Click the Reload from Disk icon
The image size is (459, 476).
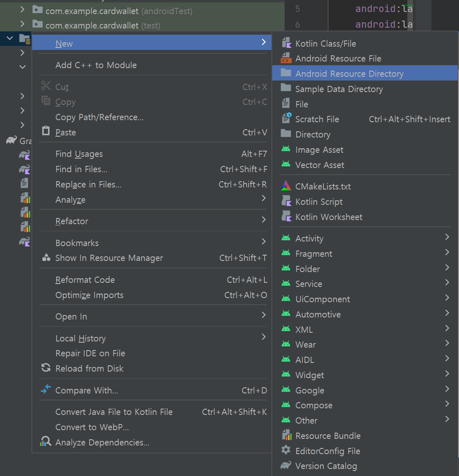click(x=46, y=367)
